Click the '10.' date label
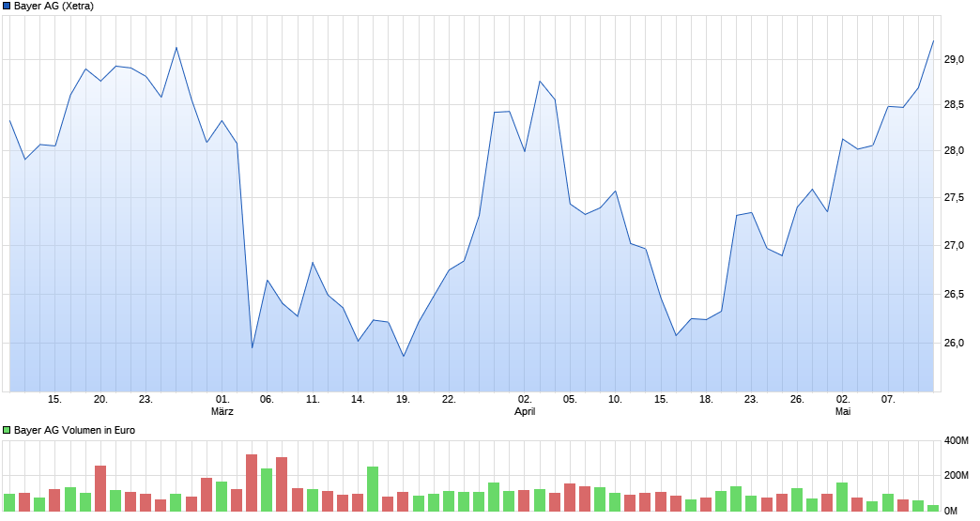The height and width of the screenshot is (521, 980). point(615,399)
